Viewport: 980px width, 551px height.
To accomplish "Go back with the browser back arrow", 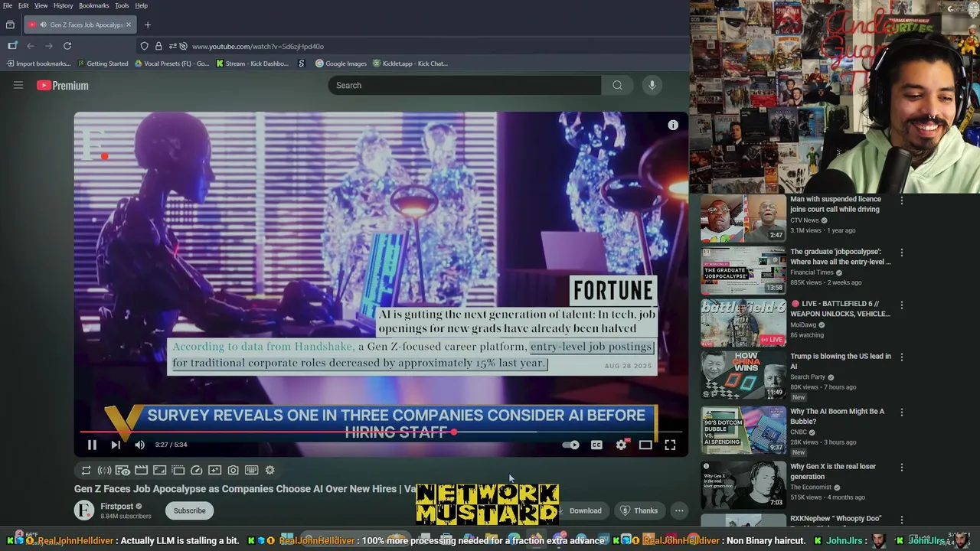I will (31, 46).
